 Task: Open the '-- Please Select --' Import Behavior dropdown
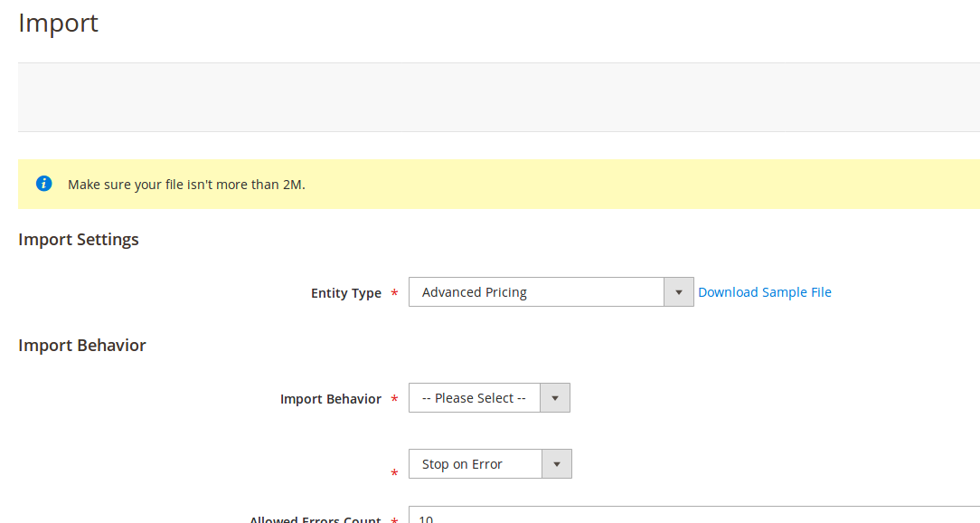coord(475,398)
